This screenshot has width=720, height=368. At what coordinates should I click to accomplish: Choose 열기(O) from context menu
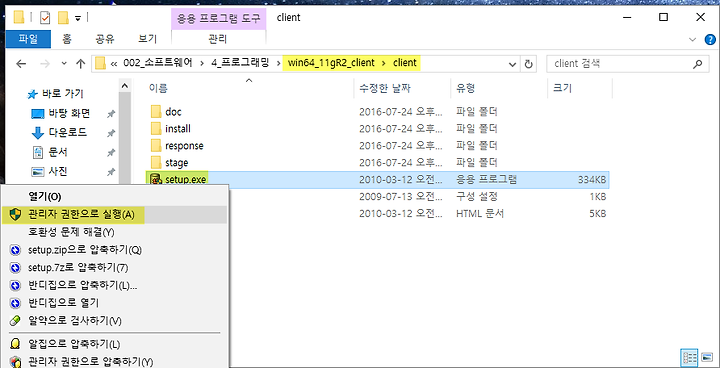114,197
